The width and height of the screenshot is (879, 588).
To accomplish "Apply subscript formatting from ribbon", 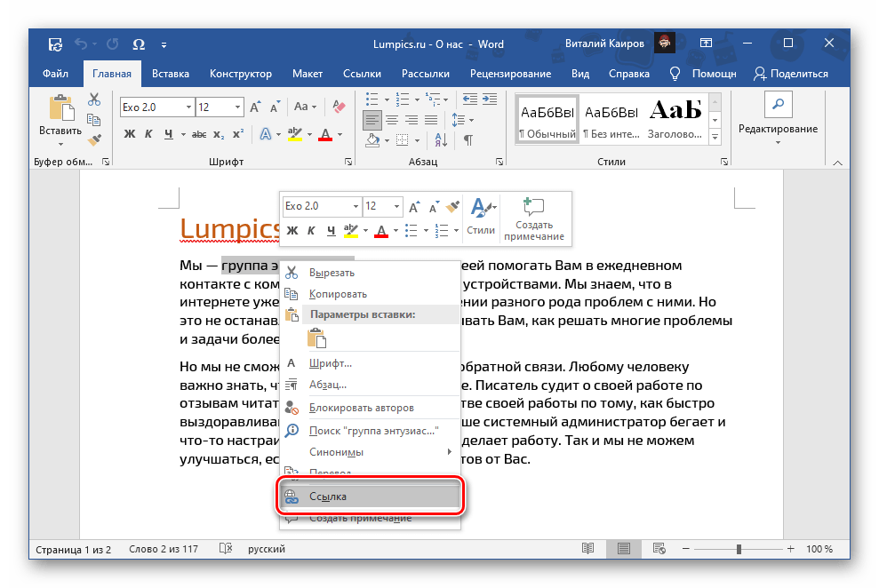I will (x=220, y=134).
